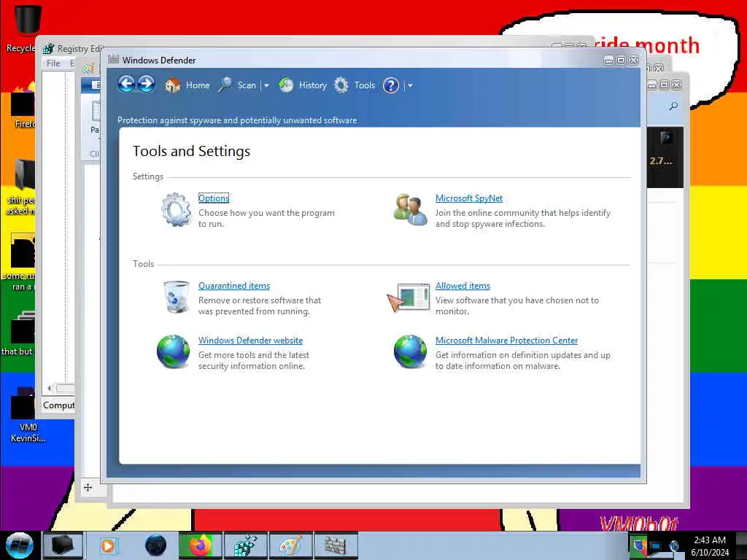
Task: Open the Quarantined items link
Action: tap(234, 286)
